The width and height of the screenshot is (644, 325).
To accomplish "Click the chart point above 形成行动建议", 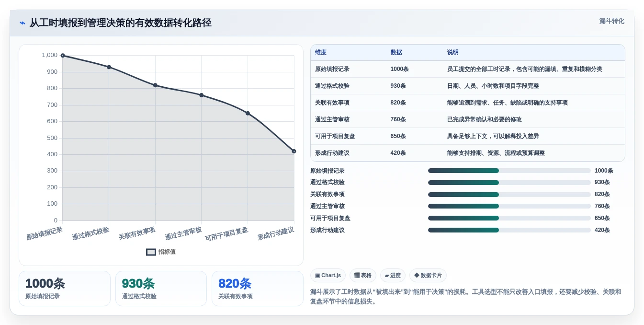I will 294,151.
